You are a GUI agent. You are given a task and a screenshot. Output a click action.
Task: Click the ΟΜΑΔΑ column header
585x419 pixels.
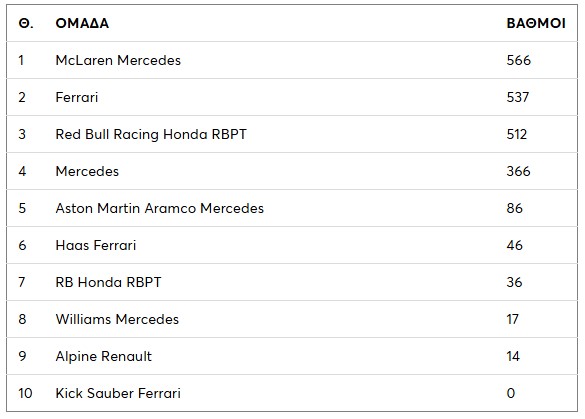(x=82, y=24)
